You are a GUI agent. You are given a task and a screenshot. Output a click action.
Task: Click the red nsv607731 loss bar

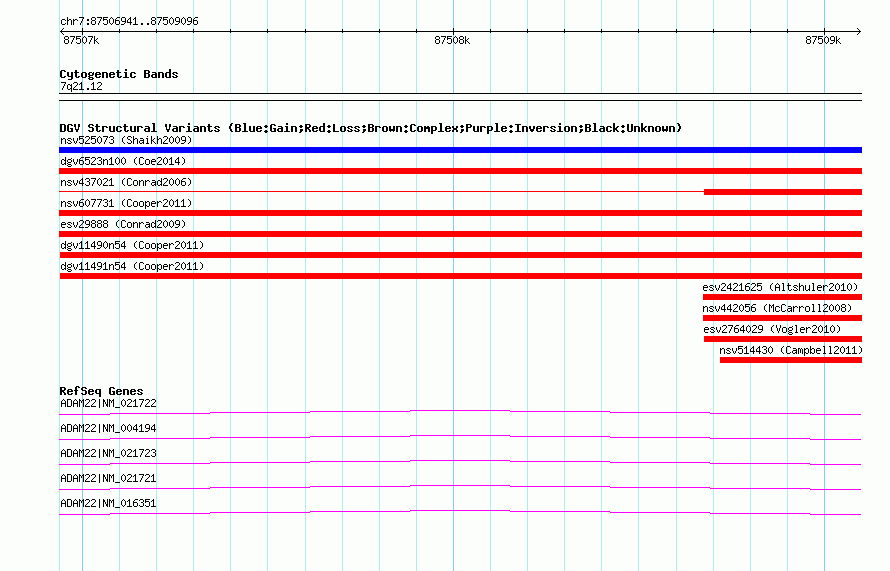[460, 213]
